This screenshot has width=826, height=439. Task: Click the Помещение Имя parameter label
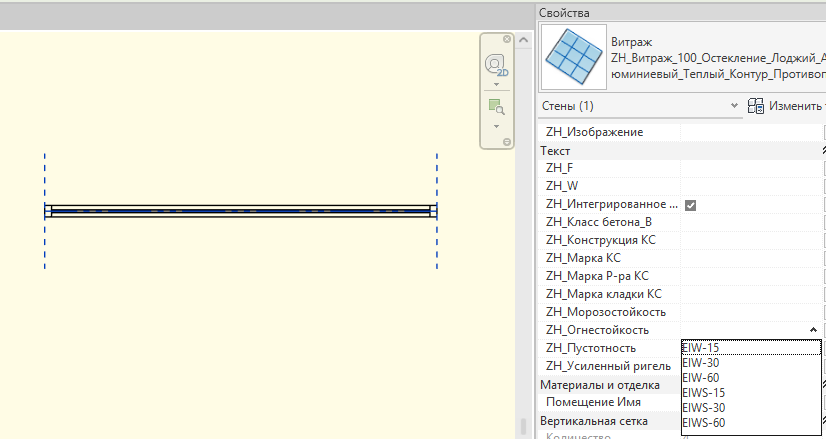593,402
